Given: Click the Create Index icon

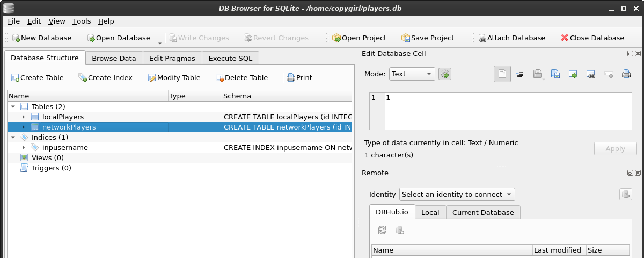Looking at the screenshot, I should [x=83, y=78].
